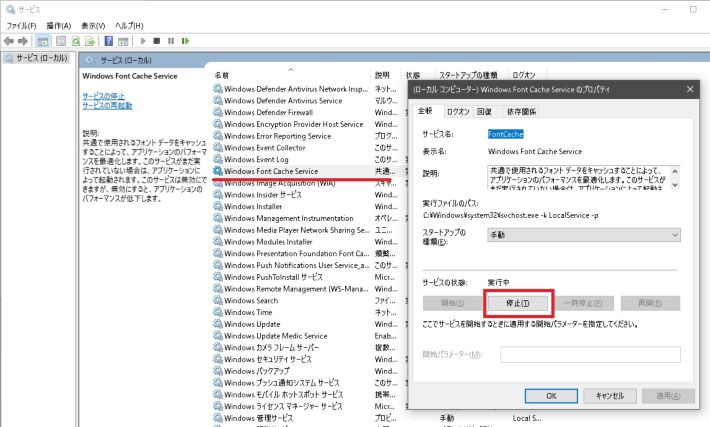Screen dimensions: 710x427
Task: Switch to the ログオン tab in properties
Action: 458,111
